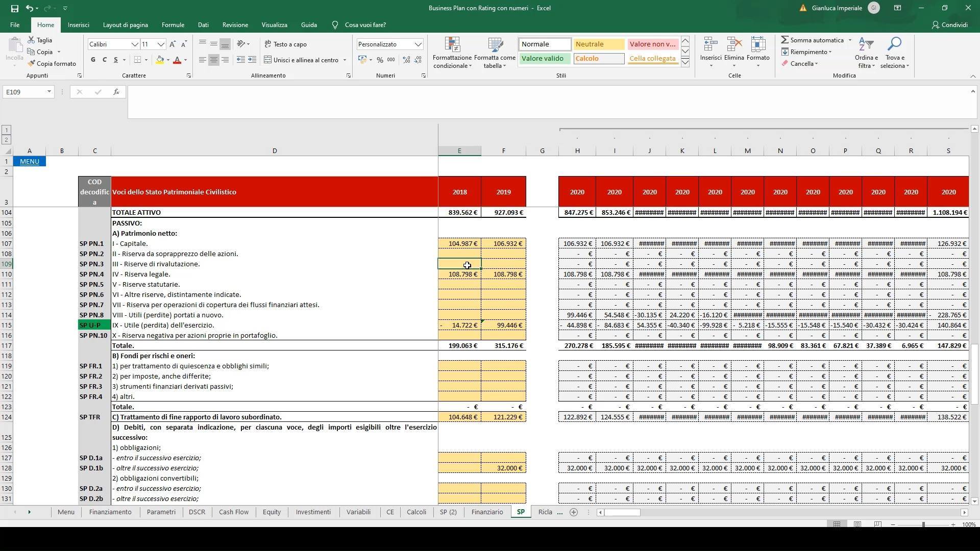980x551 pixels.
Task: Apply the Calcolo cell style
Action: (599, 58)
